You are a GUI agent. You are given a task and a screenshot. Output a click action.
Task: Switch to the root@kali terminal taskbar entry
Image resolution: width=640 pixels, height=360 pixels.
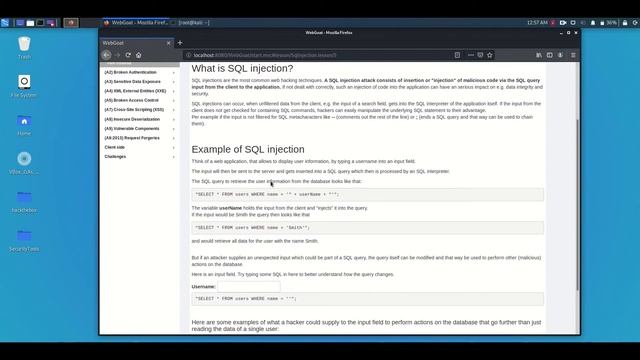[191, 23]
